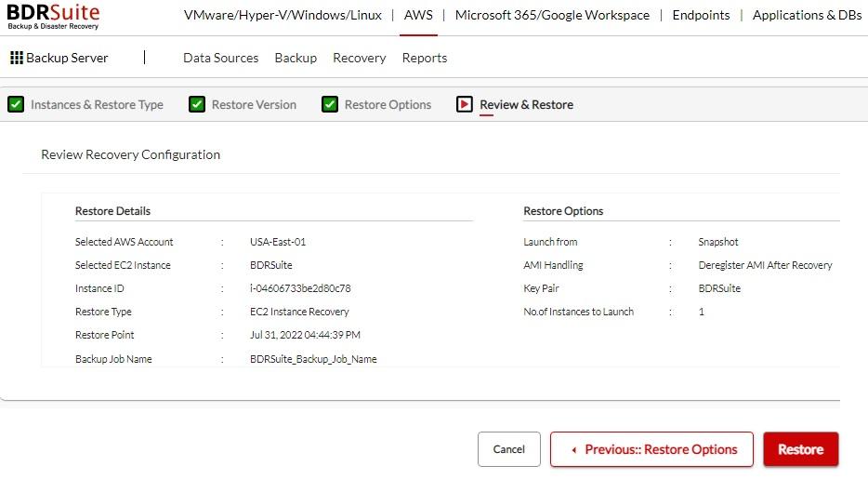
Task: Open Applications & DBs section
Action: pos(807,15)
